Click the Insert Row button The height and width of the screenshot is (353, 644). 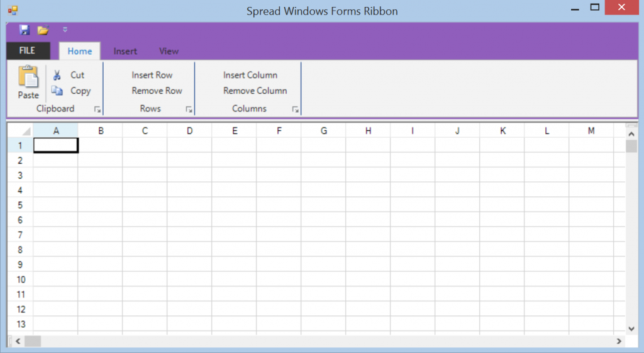(x=152, y=75)
